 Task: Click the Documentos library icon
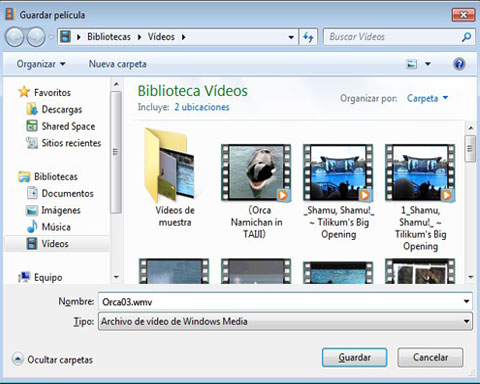coord(32,193)
